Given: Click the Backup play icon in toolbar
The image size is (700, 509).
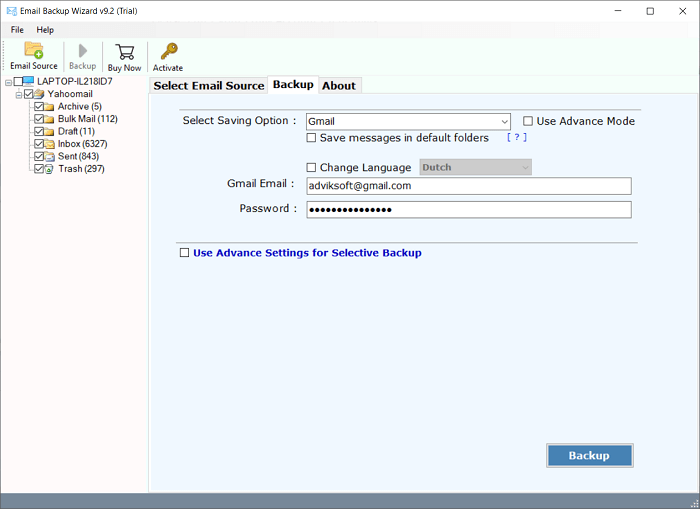Looking at the screenshot, I should coord(83,50).
